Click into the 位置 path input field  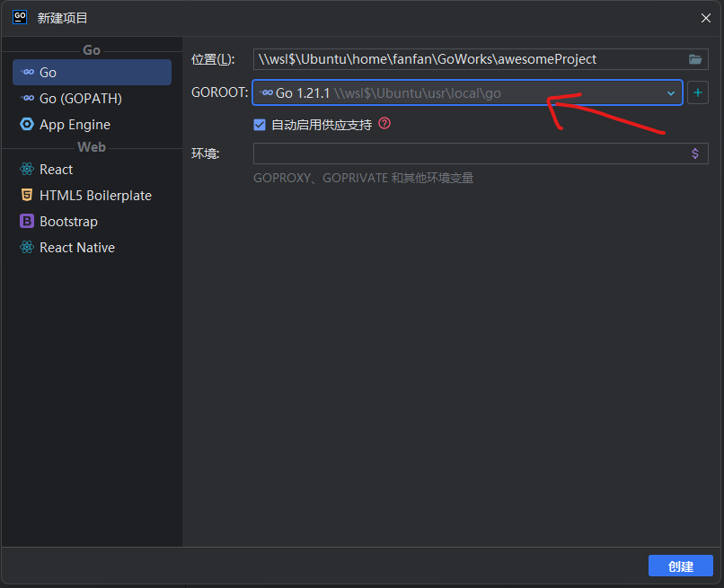coord(467,59)
